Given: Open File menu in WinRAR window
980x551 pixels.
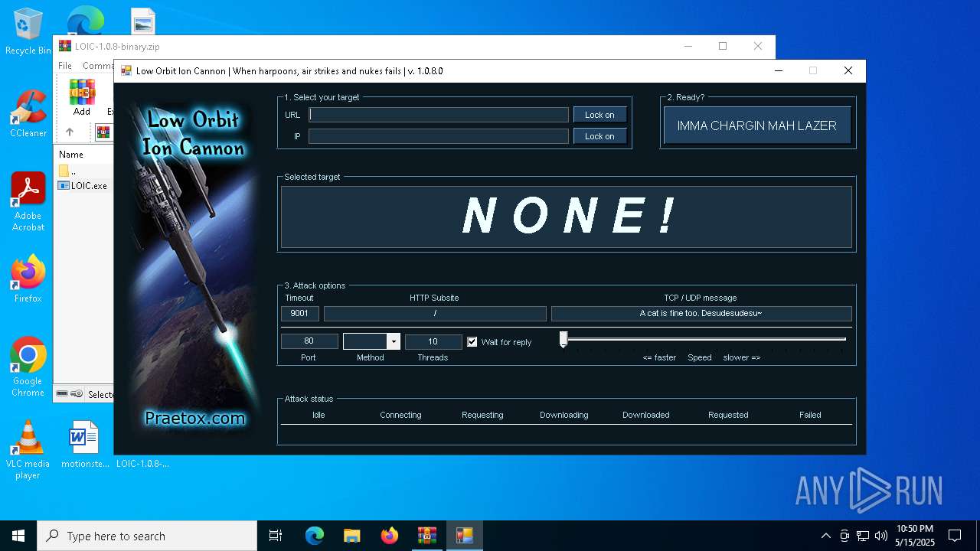Looking at the screenshot, I should click(65, 66).
